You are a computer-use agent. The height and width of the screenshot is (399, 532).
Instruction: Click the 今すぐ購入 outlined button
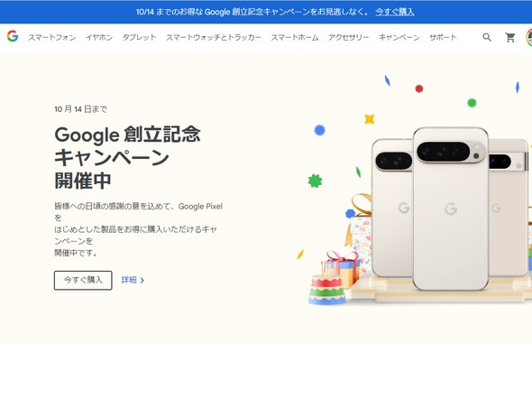[x=83, y=280]
